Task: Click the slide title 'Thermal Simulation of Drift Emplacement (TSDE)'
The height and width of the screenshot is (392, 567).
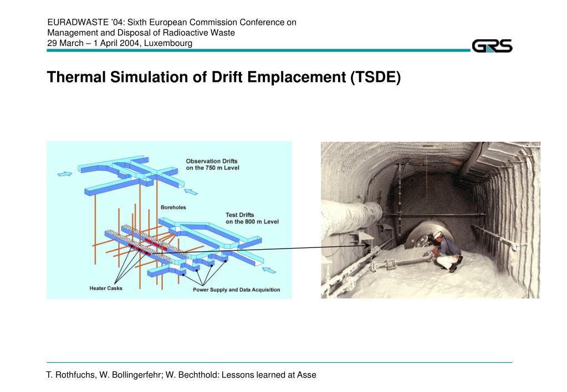Action: (x=224, y=78)
